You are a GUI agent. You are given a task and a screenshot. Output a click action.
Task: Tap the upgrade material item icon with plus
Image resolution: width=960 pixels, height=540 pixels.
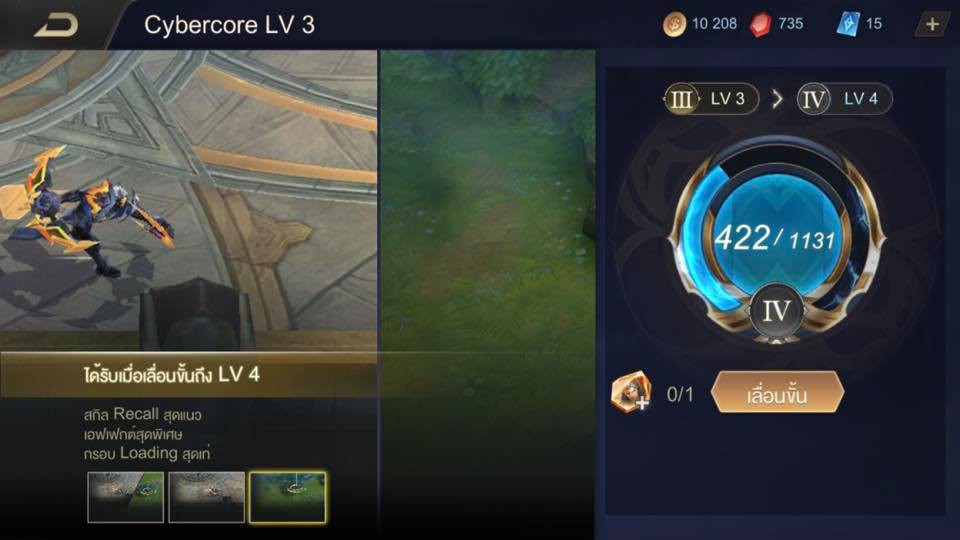631,392
